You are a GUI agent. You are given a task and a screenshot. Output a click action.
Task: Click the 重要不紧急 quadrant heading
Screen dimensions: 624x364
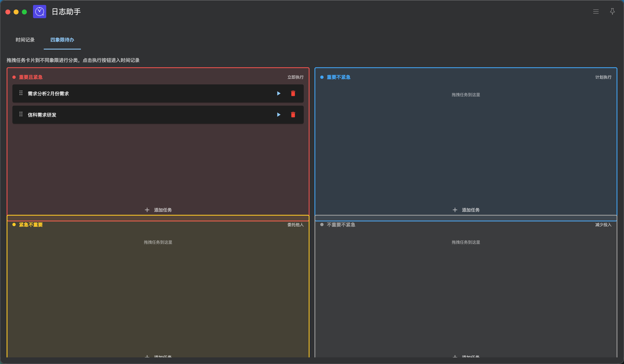[338, 77]
